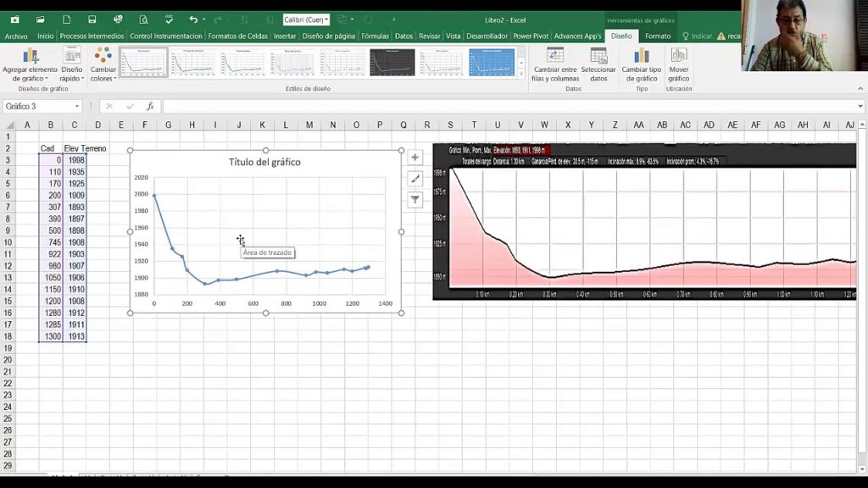Select column header F

tap(144, 125)
